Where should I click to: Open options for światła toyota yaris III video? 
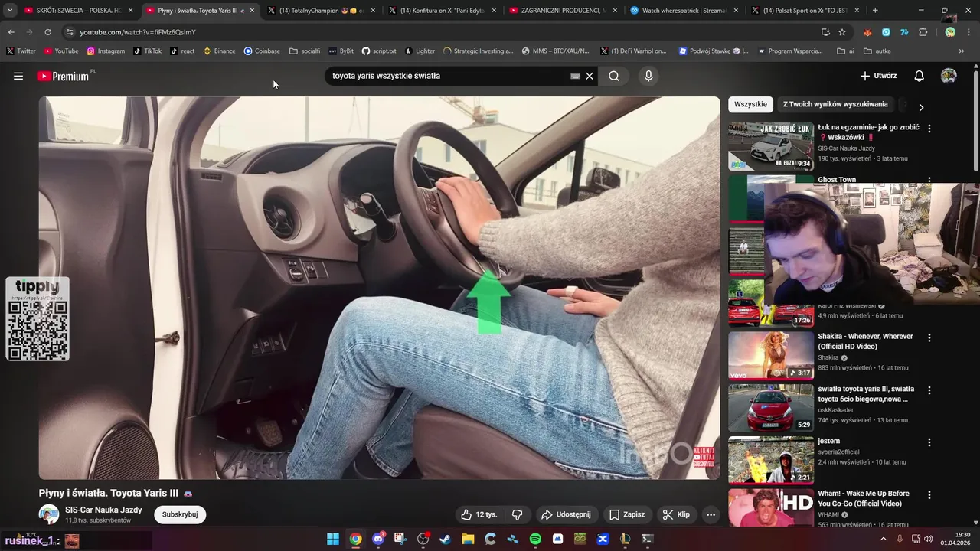(x=929, y=390)
